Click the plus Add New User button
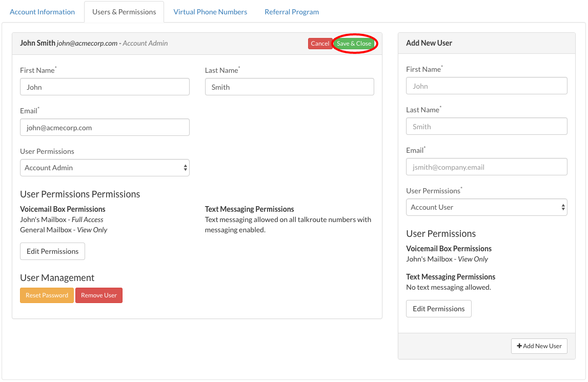Image resolution: width=588 pixels, height=382 pixels. 539,346
